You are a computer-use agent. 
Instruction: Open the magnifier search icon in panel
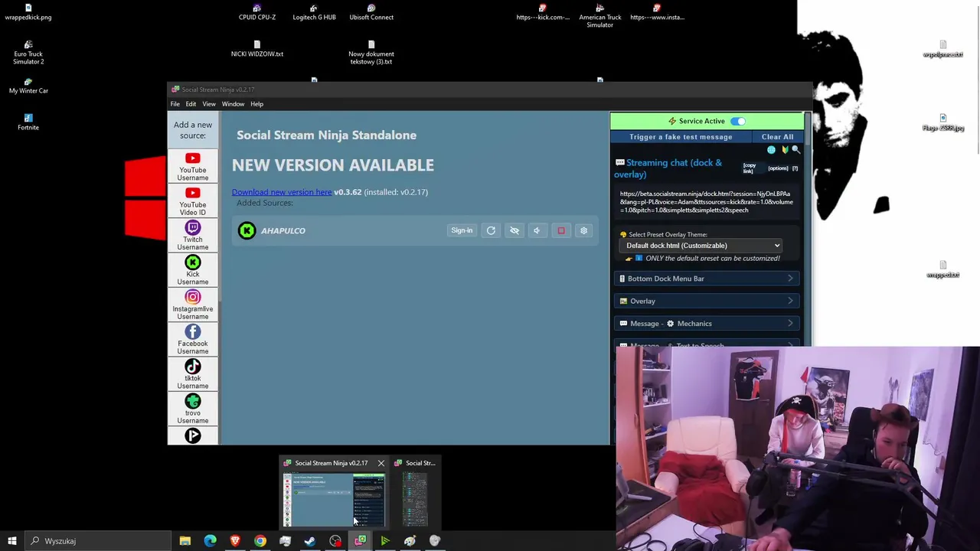click(795, 150)
